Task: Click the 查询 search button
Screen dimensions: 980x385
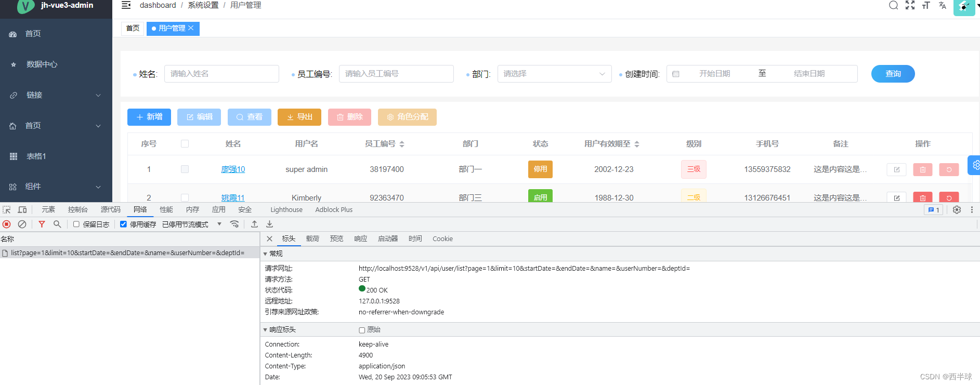Action: pyautogui.click(x=893, y=74)
